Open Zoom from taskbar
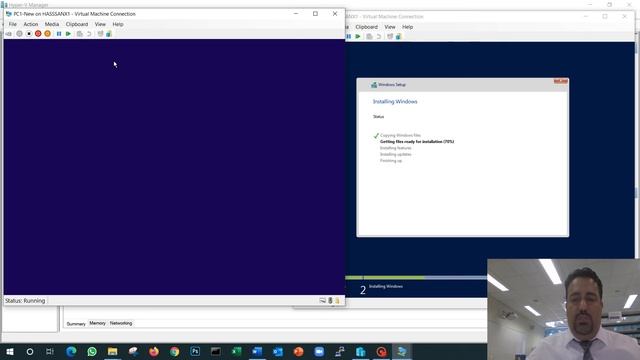640x360 pixels. point(319,351)
